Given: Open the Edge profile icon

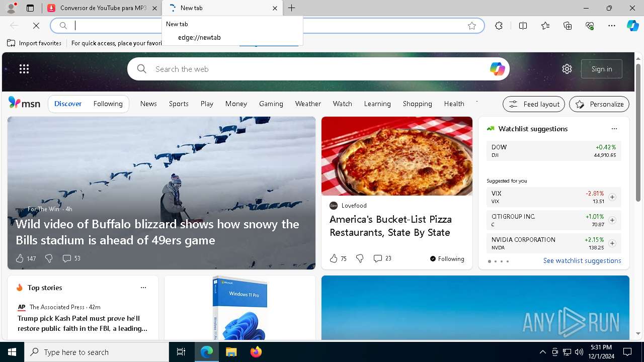Looking at the screenshot, I should [x=11, y=8].
